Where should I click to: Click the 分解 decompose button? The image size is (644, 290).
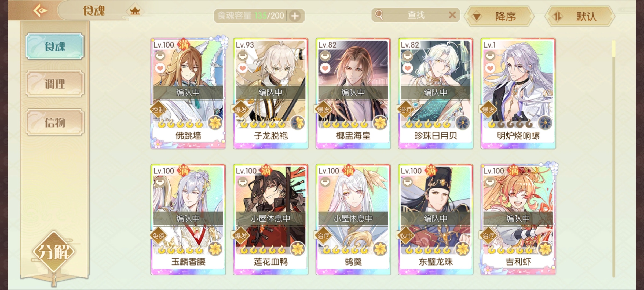tap(54, 252)
